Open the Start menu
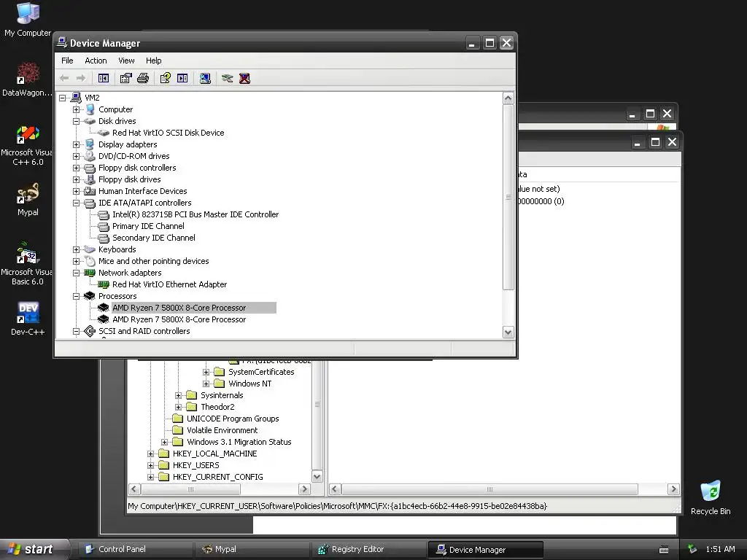This screenshot has height=560, width=747. 34,549
